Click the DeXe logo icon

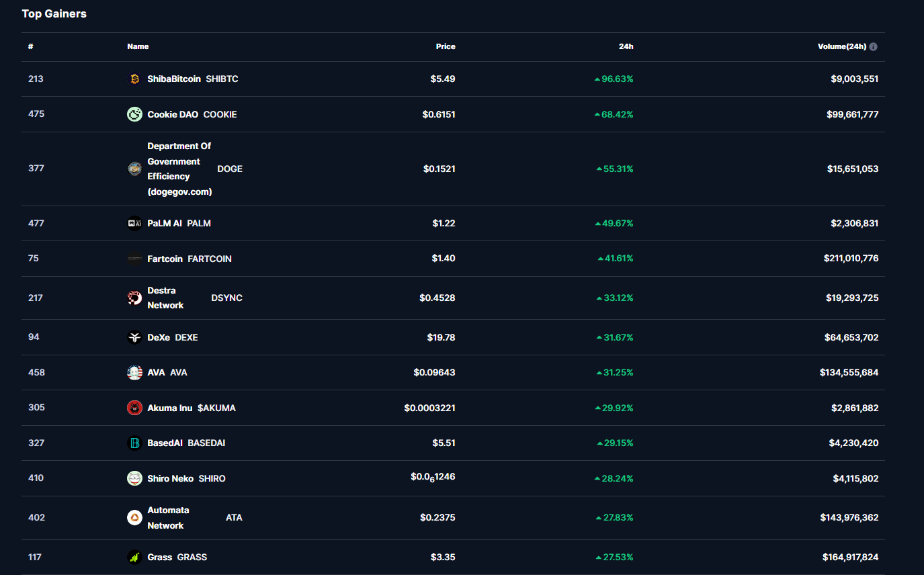(x=134, y=337)
